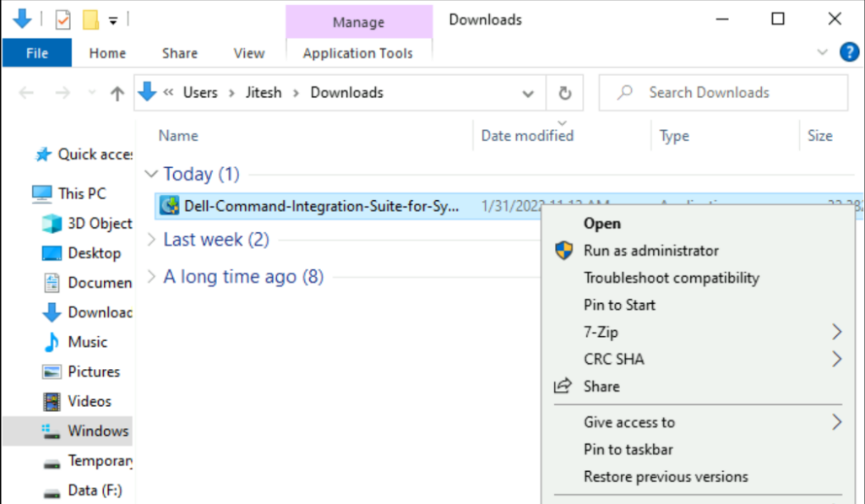Select the Temporary drive in the sidebar
Viewport: 865px width, 504px height.
pos(87,460)
